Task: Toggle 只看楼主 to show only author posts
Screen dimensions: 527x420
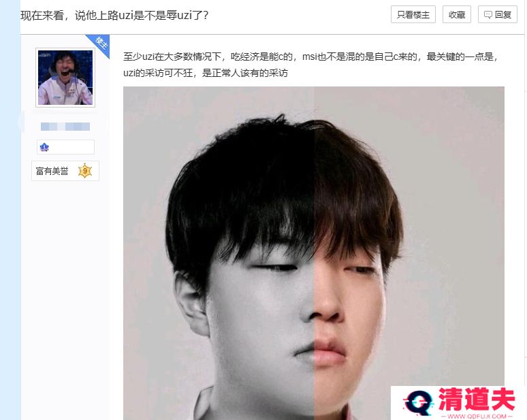Action: coord(413,14)
